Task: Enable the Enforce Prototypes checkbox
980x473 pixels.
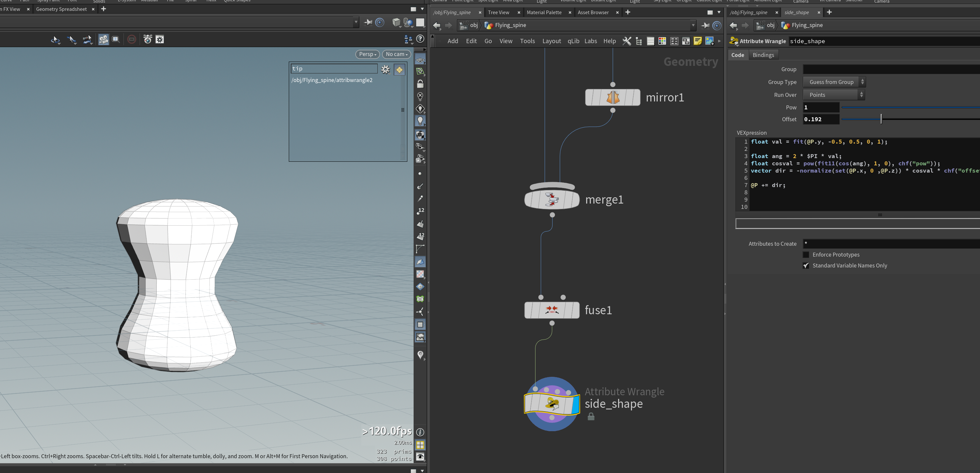Action: [806, 255]
